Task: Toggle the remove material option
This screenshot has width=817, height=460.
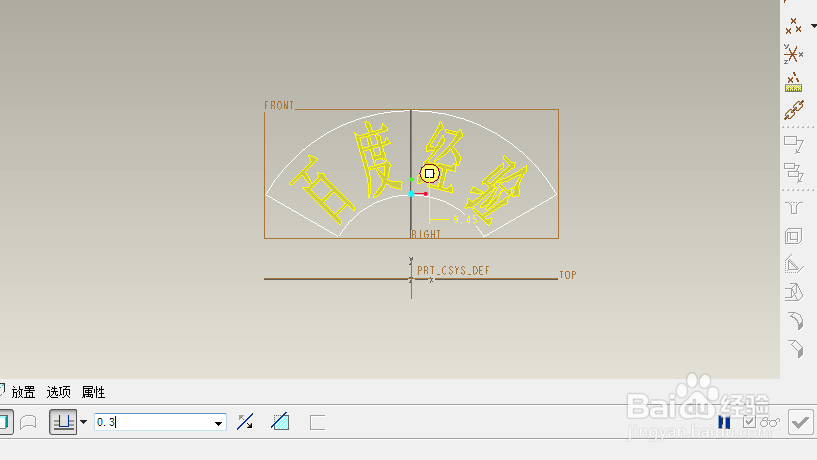Action: (x=280, y=421)
